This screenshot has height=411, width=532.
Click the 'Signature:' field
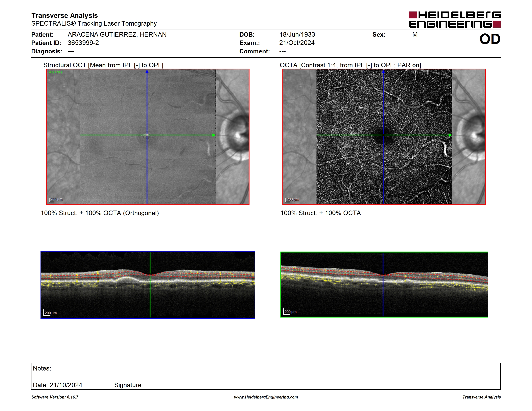pos(129,385)
